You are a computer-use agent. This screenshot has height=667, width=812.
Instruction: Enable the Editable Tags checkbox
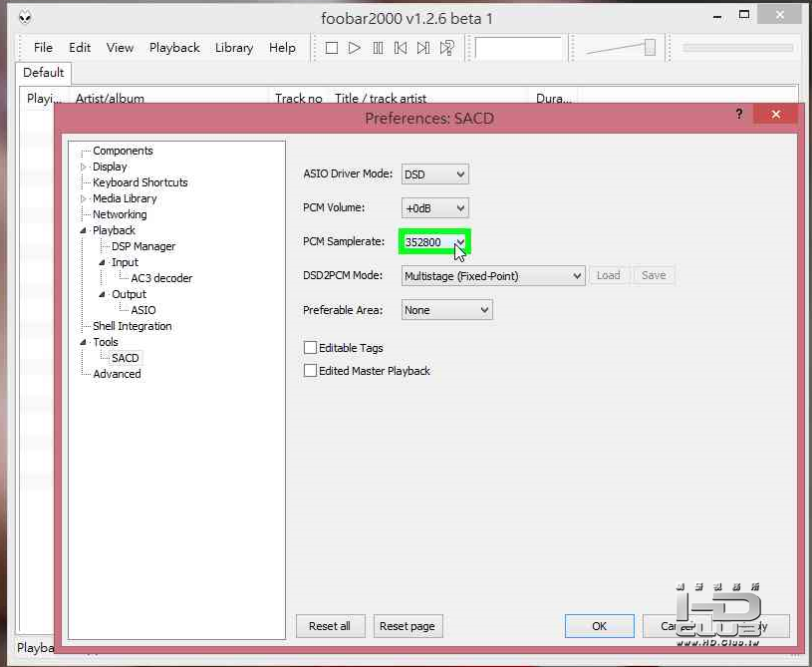[310, 347]
